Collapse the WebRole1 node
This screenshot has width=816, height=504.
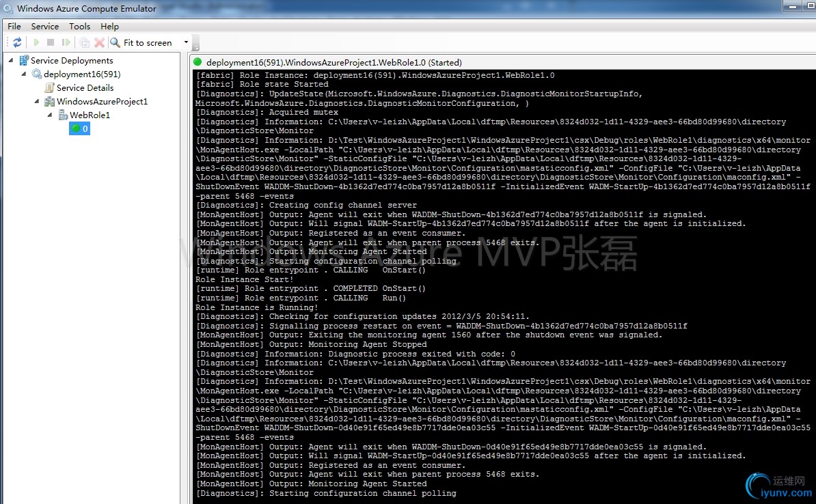pyautogui.click(x=50, y=115)
